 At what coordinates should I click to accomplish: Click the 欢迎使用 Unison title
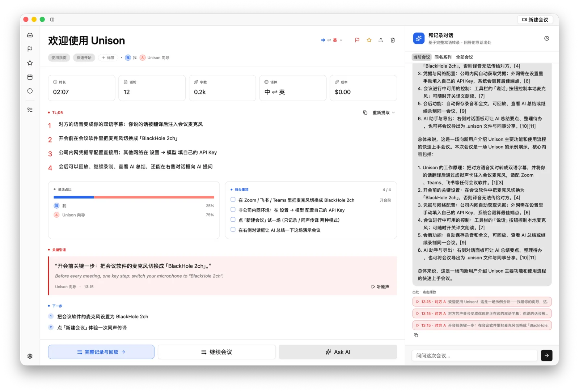click(86, 41)
